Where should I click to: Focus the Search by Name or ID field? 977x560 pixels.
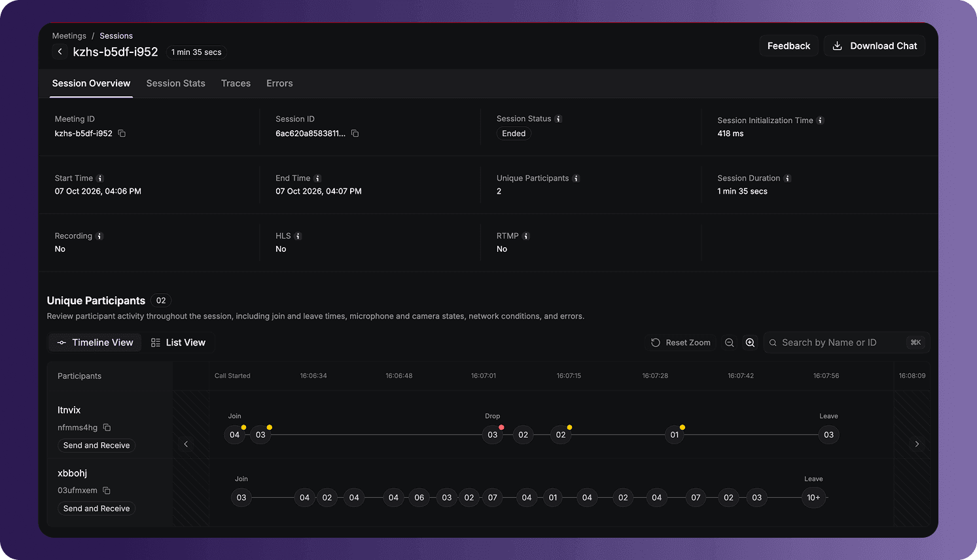pyautogui.click(x=847, y=343)
